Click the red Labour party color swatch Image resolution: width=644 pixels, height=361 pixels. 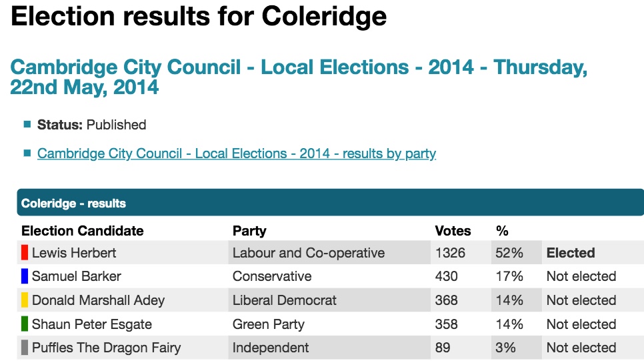25,252
